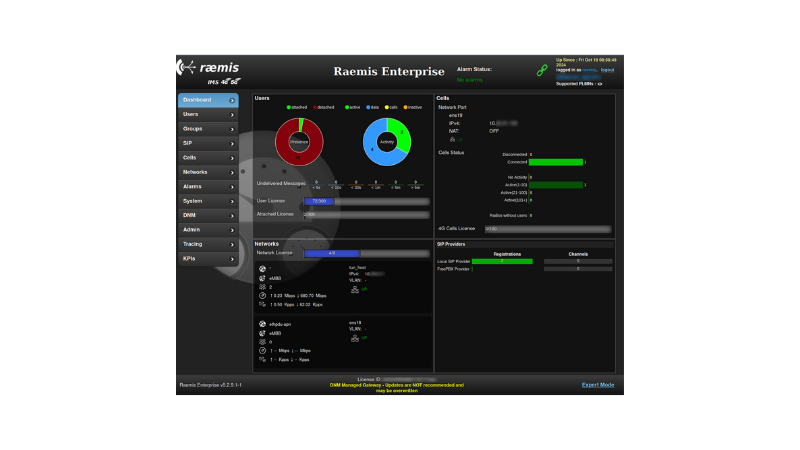Click users icon beside count 0 in ens18 card
This screenshot has height=450, width=800.
click(x=262, y=342)
